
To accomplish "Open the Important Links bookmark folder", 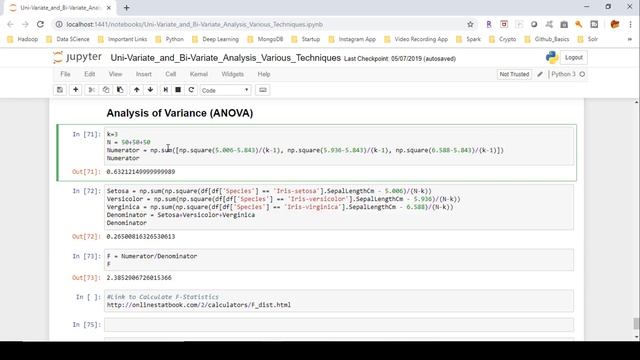I will (x=122, y=39).
